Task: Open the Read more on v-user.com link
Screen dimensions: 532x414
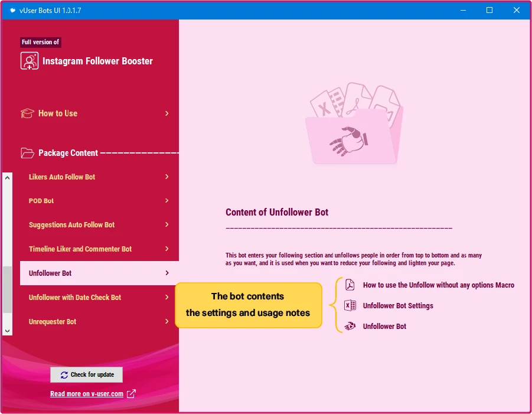Action: [x=87, y=394]
